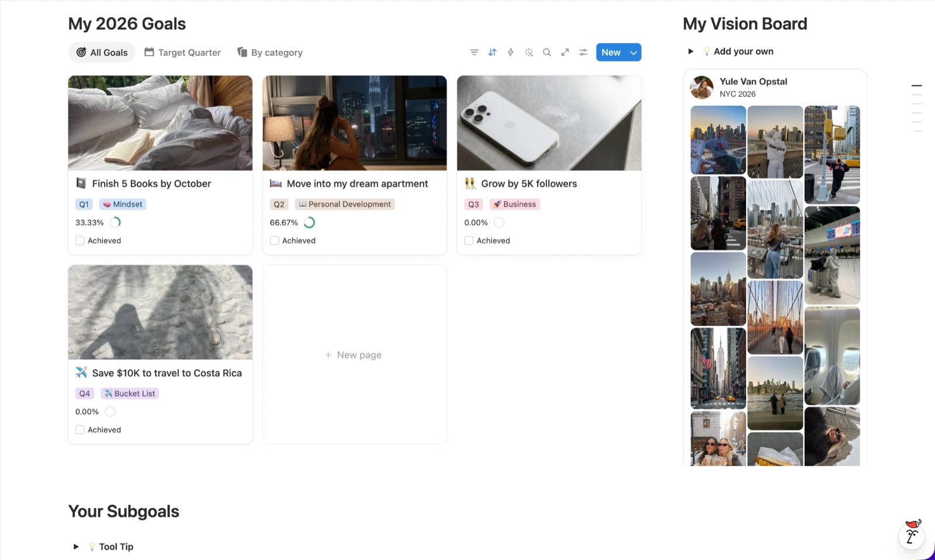Click New page card placeholder
The height and width of the screenshot is (560, 935).
coord(355,354)
